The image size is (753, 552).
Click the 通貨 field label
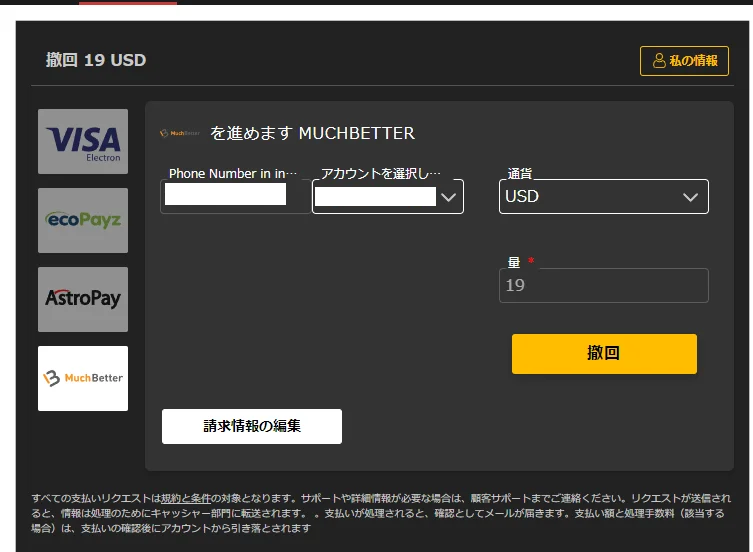(520, 173)
